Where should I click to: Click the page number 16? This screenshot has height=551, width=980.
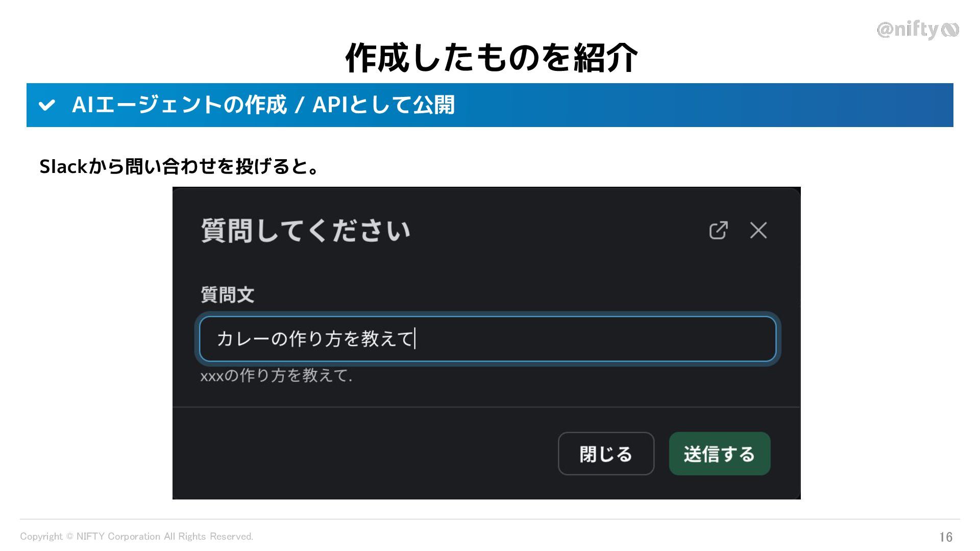[x=945, y=537]
